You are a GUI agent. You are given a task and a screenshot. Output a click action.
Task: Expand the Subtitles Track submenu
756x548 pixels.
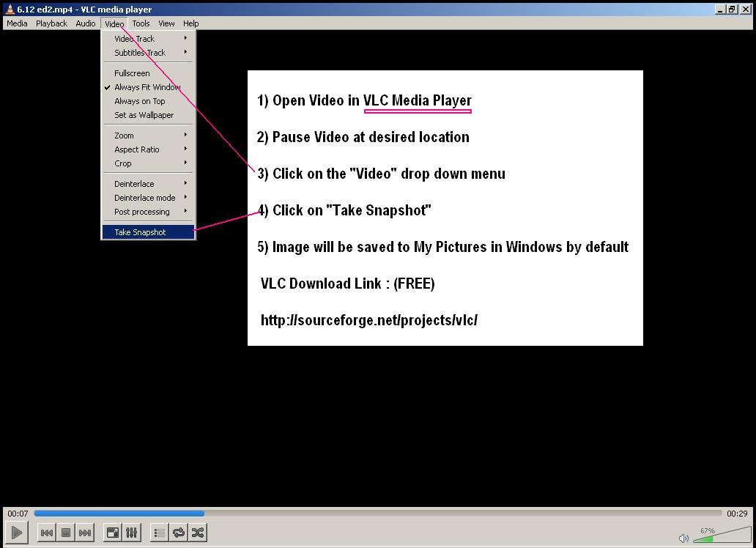click(x=148, y=53)
